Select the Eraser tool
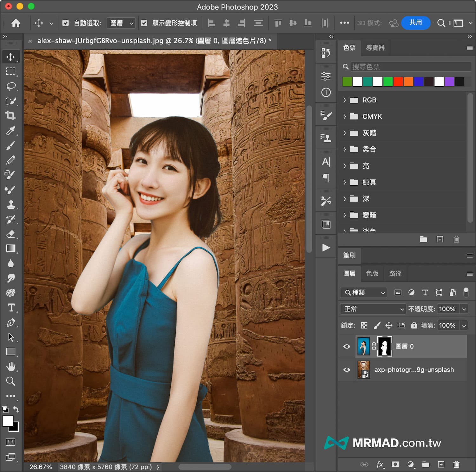This screenshot has width=476, height=472. [10, 234]
